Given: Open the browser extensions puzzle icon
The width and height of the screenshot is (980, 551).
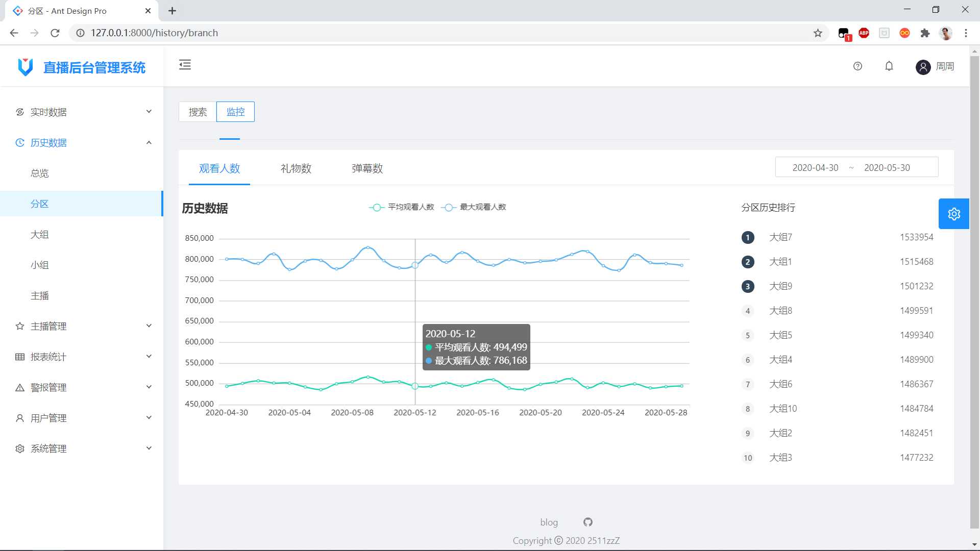Looking at the screenshot, I should click(925, 33).
